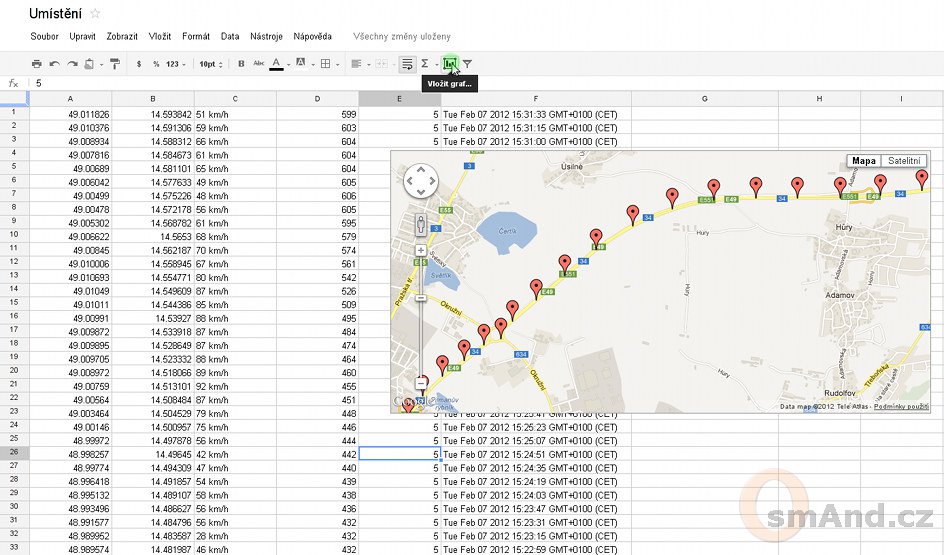The width and height of the screenshot is (944, 555).
Task: Open the paste options dropdown arrow
Action: tap(102, 64)
